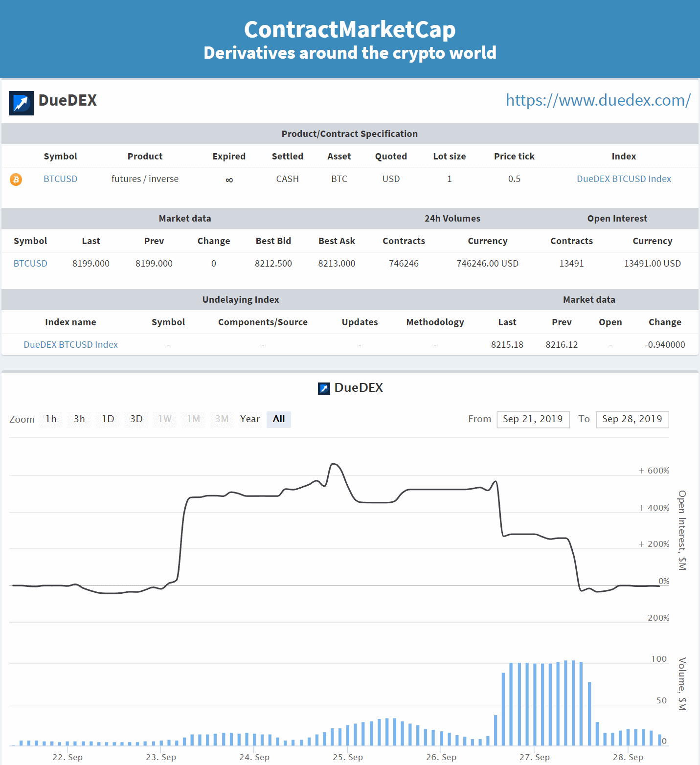This screenshot has width=700, height=765.
Task: Click the infinity symbol under Expired
Action: [229, 180]
